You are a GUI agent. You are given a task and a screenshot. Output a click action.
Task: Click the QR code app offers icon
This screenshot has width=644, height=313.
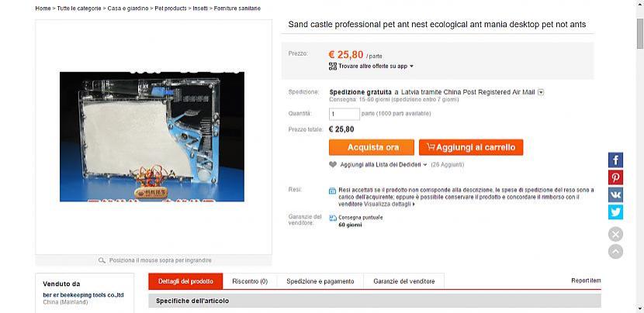pyautogui.click(x=333, y=66)
